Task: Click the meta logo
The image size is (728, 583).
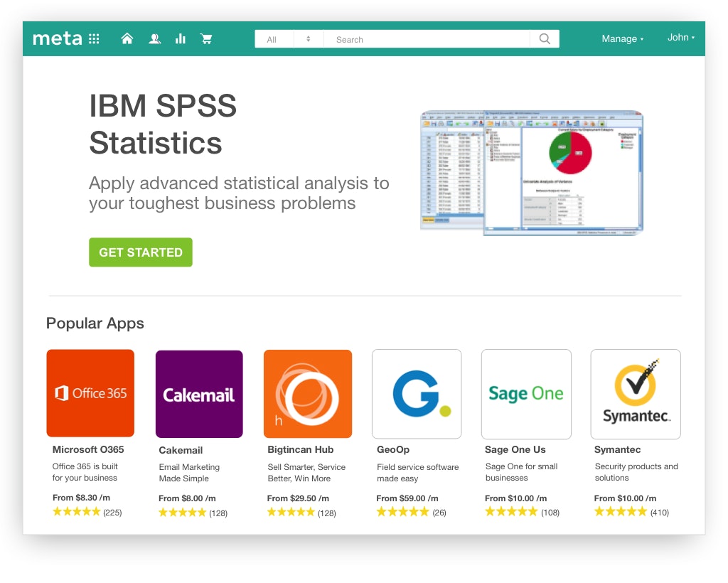Action: 57,38
